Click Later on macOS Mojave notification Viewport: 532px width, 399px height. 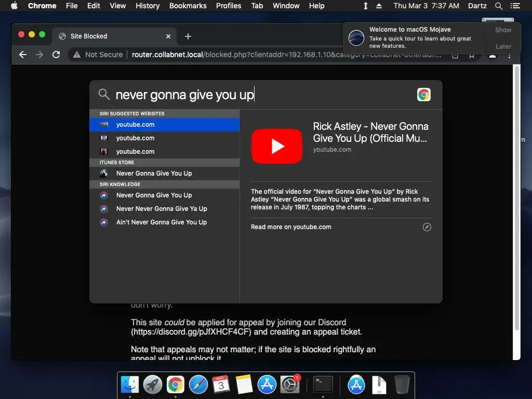[x=503, y=46]
